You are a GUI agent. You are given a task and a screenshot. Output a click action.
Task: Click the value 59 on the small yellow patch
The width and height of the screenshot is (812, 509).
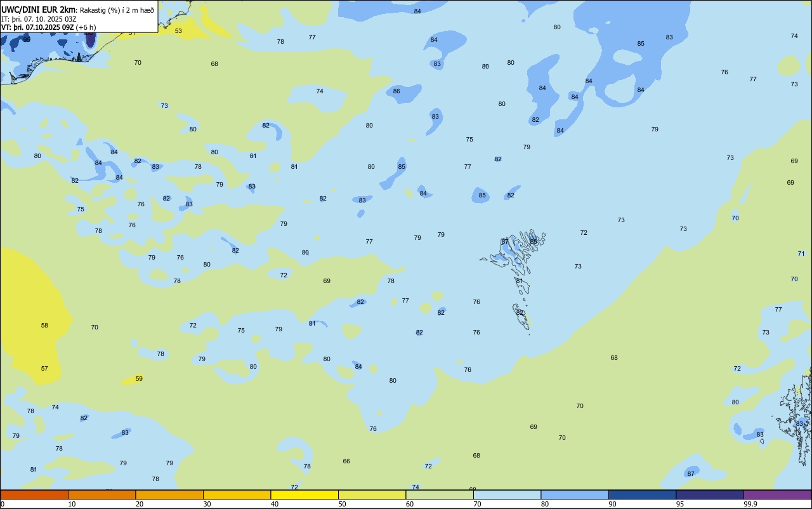point(139,378)
